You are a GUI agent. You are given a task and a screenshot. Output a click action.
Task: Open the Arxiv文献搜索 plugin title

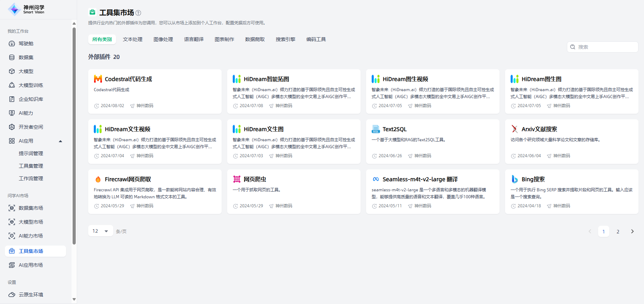[x=539, y=129]
